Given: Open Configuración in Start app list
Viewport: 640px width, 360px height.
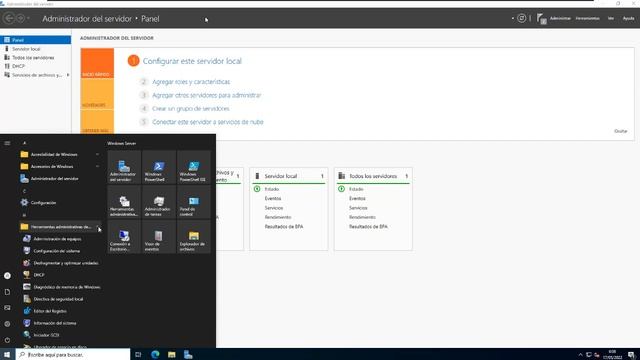Looking at the screenshot, I should [x=60, y=202].
